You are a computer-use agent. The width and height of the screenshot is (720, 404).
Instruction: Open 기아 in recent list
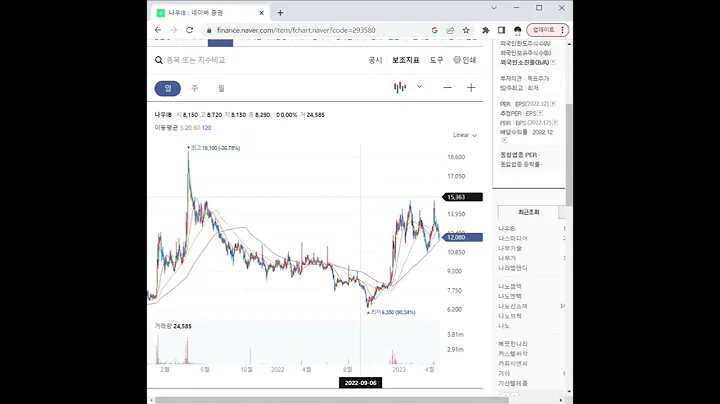pyautogui.click(x=504, y=374)
